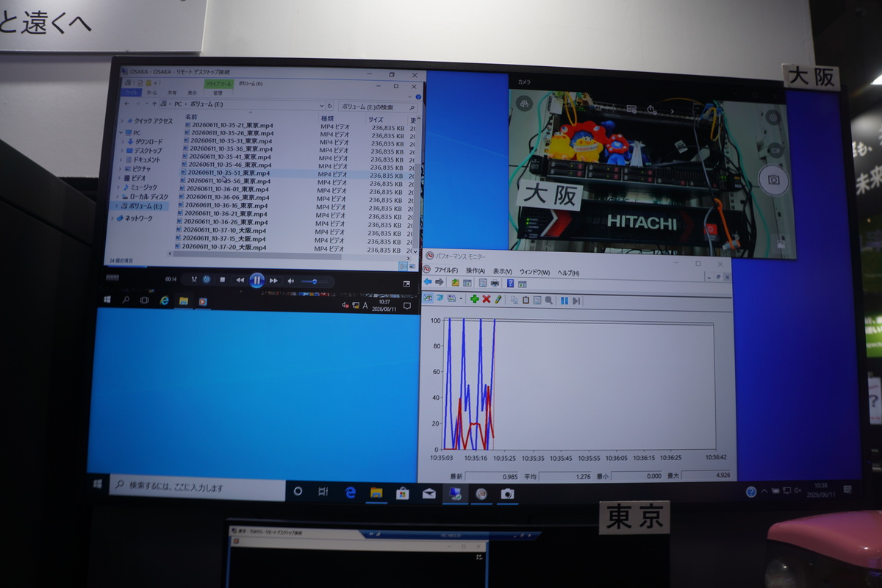Open ウィンドウ(W) menu in Performance Monitor
The width and height of the screenshot is (882, 588).
pos(535,272)
